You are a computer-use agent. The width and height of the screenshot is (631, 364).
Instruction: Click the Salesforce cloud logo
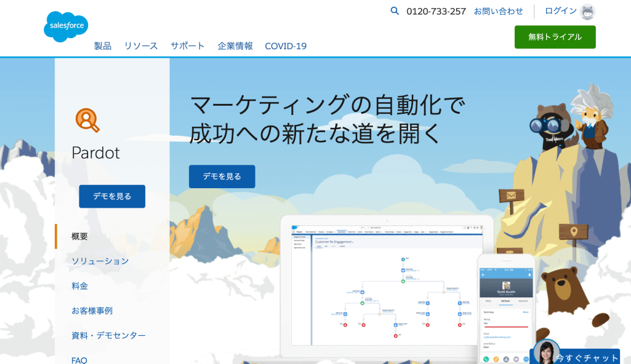pos(66,26)
